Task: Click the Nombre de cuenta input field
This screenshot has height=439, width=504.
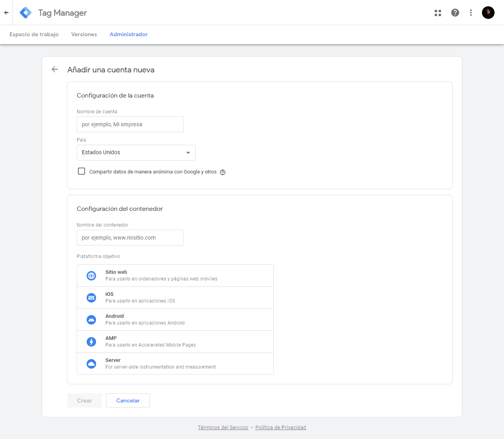Action: pyautogui.click(x=130, y=124)
